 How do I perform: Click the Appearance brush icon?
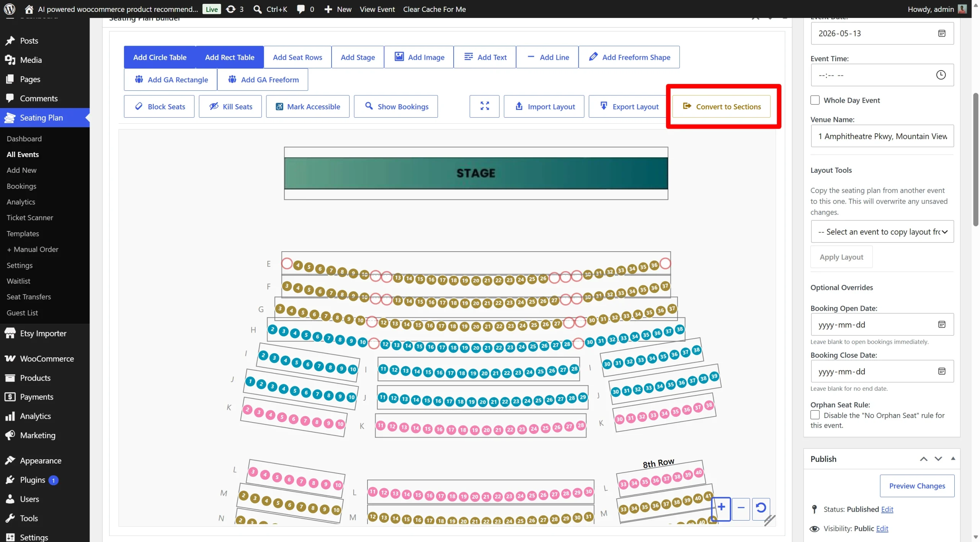tap(10, 460)
